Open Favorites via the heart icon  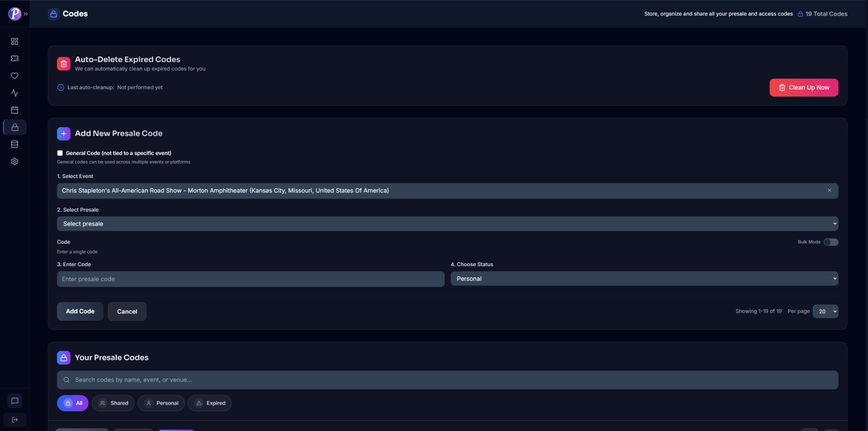pyautogui.click(x=14, y=76)
